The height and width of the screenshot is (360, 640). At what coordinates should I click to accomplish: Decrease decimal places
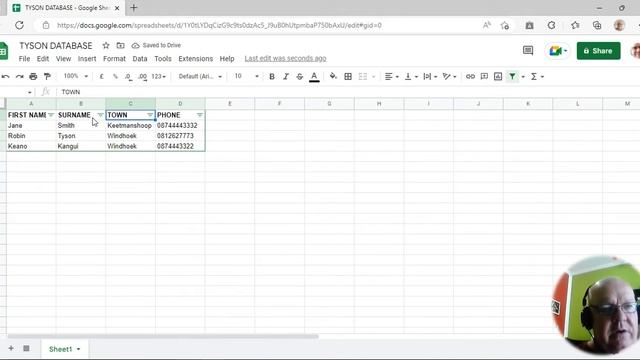pos(128,76)
